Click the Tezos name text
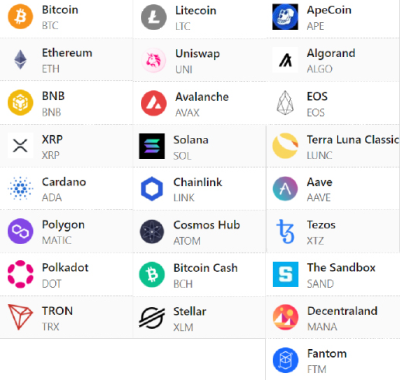The width and height of the screenshot is (400, 380). coord(321,225)
